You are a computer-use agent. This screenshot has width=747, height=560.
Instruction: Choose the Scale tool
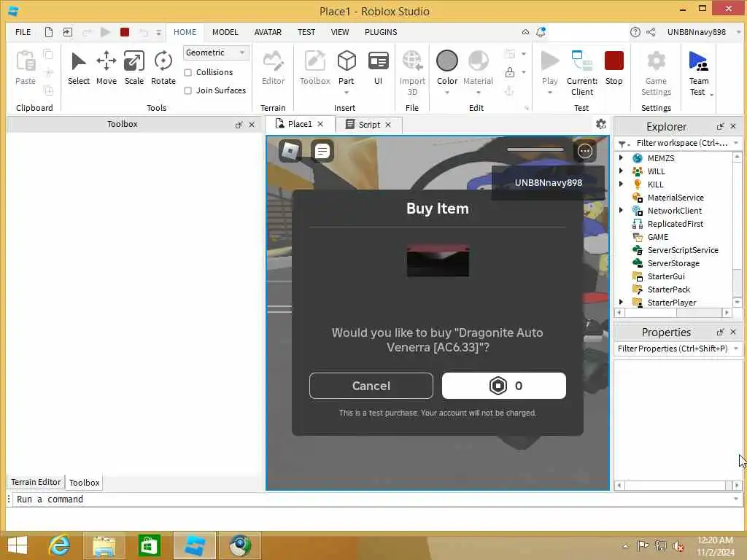pyautogui.click(x=134, y=68)
